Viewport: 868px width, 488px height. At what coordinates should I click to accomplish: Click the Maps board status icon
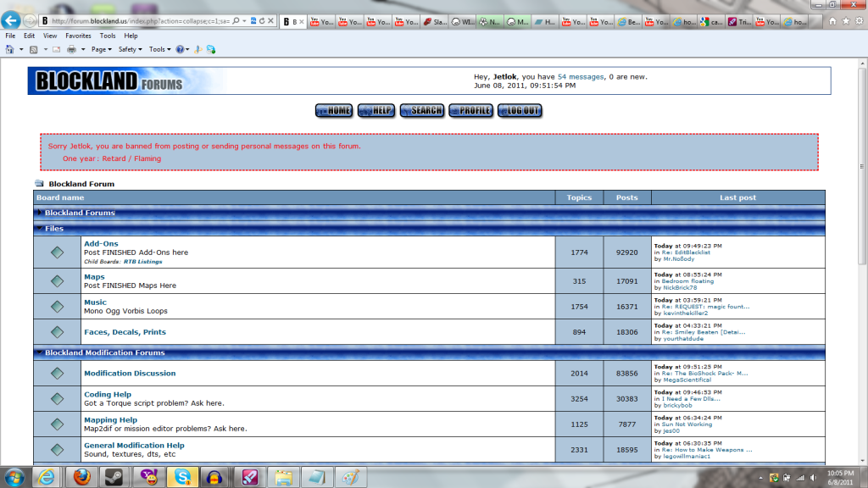57,281
